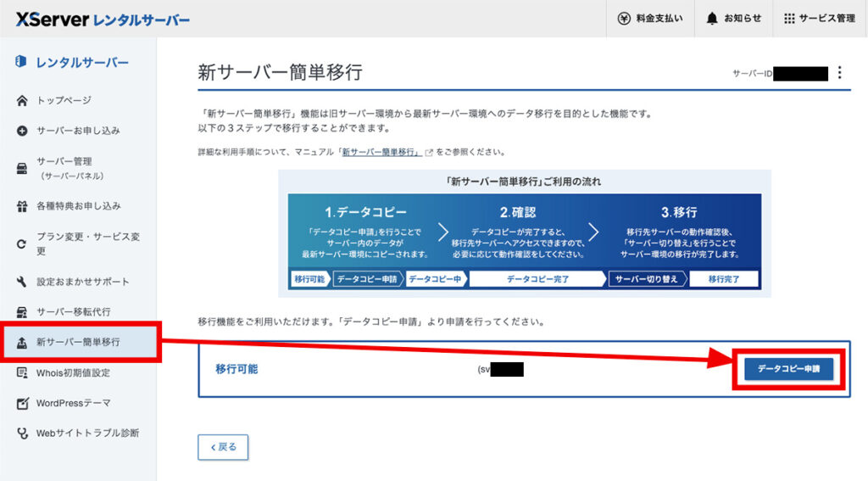Click the upload icon for 新サーバー簡単移行
The height and width of the screenshot is (481, 868).
coord(21,343)
